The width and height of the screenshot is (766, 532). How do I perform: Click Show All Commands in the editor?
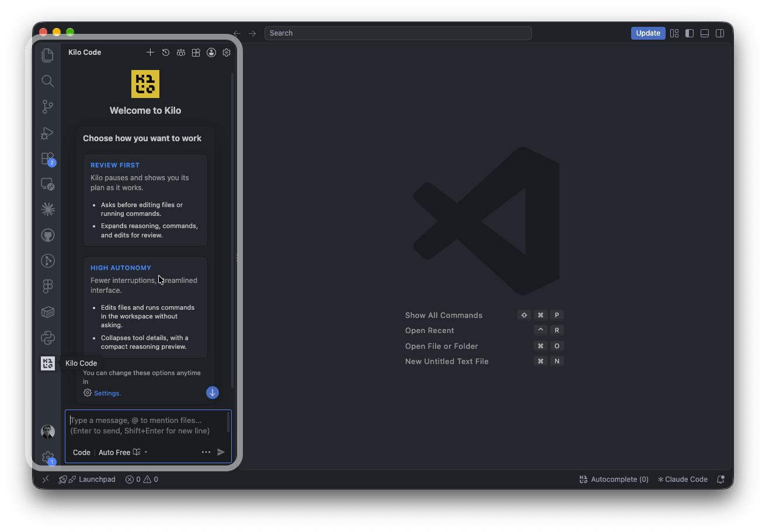point(444,315)
